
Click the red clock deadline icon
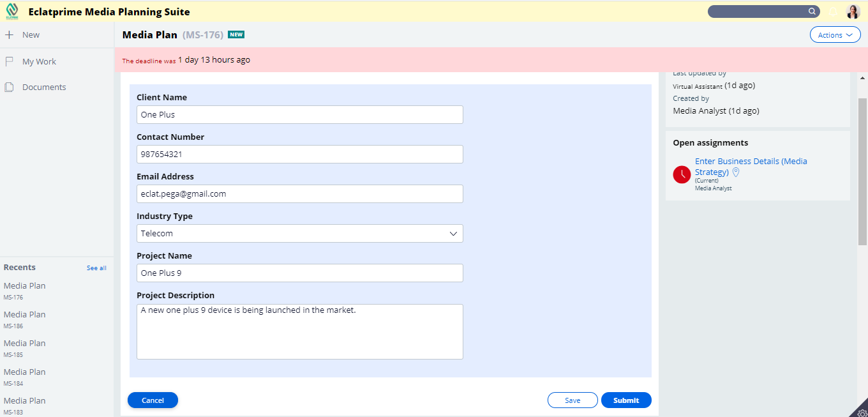click(682, 174)
